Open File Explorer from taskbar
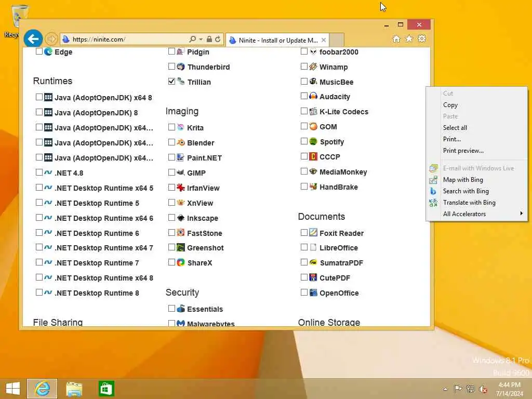The height and width of the screenshot is (399, 532). click(x=74, y=389)
